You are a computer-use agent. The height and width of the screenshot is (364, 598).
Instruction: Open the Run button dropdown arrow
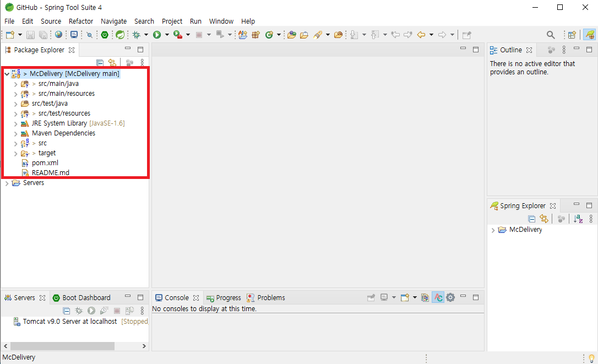click(167, 35)
